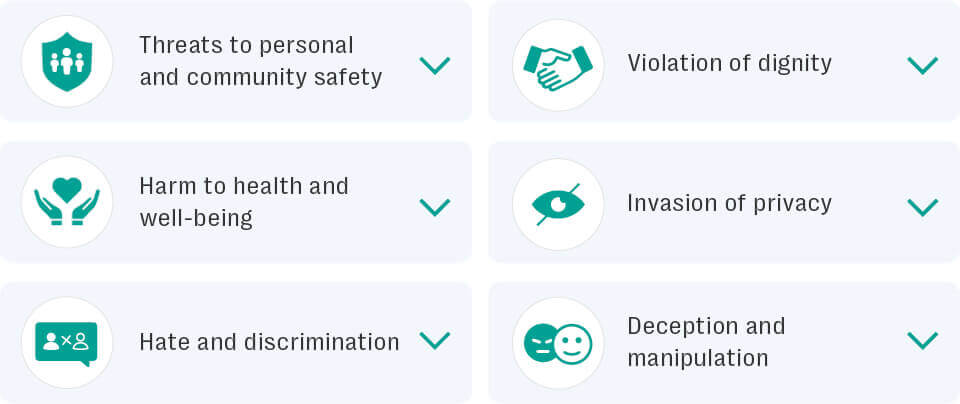Open the Harm to health chevron arrow

(434, 207)
